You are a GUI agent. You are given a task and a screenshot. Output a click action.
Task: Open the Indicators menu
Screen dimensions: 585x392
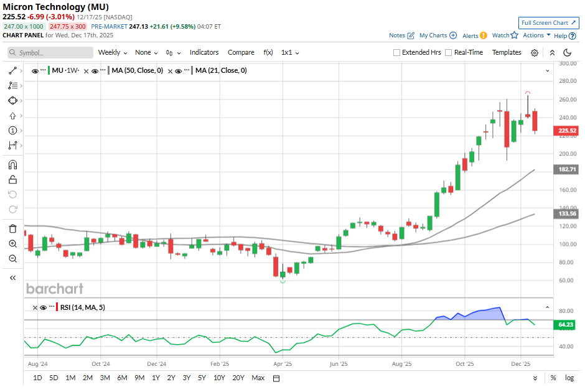tap(204, 53)
